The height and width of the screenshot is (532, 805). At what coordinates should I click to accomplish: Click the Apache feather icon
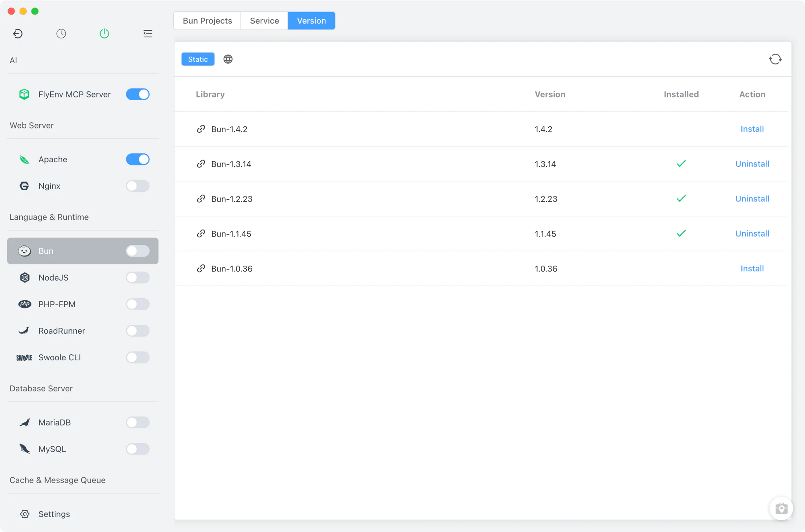tap(24, 160)
